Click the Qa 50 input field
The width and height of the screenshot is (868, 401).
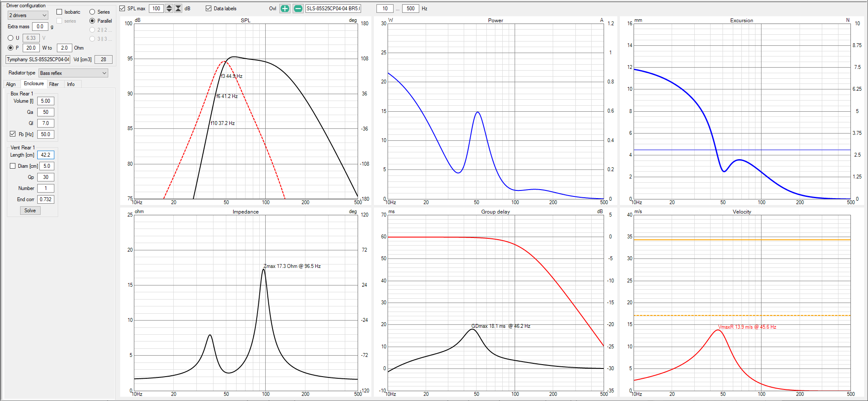click(46, 112)
